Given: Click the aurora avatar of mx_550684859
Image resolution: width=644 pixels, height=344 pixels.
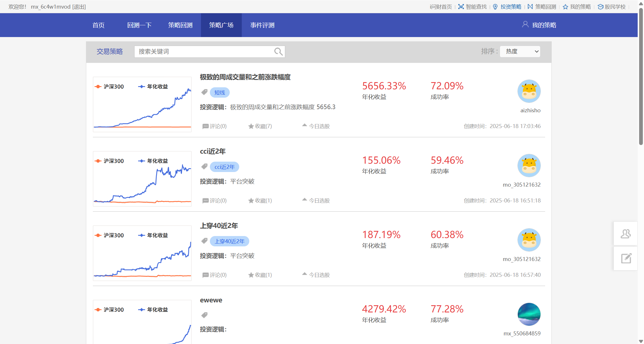Looking at the screenshot, I should [529, 314].
